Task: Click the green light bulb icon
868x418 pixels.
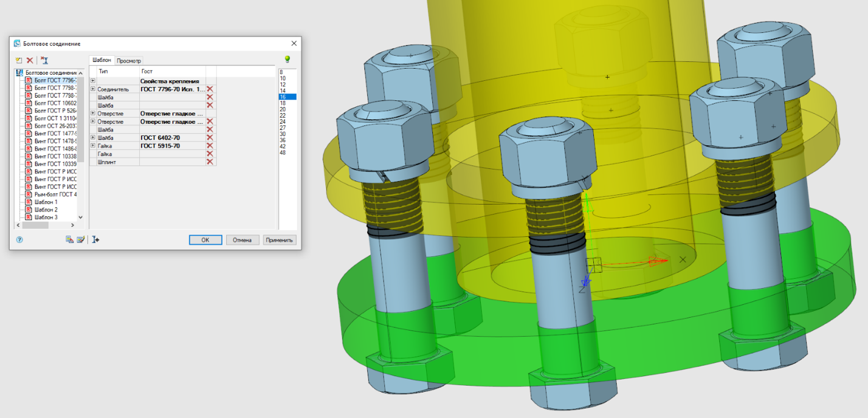Action: pos(287,59)
